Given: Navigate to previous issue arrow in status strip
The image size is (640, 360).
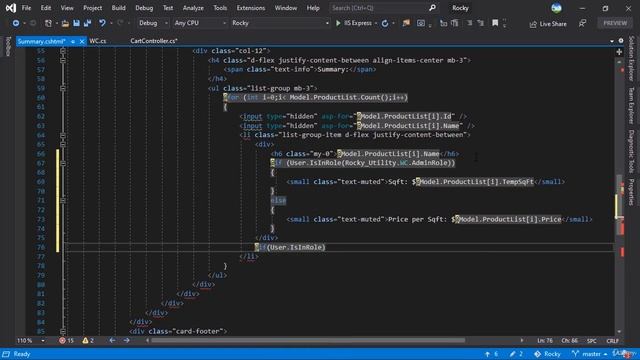Looking at the screenshot, I should (x=112, y=340).
